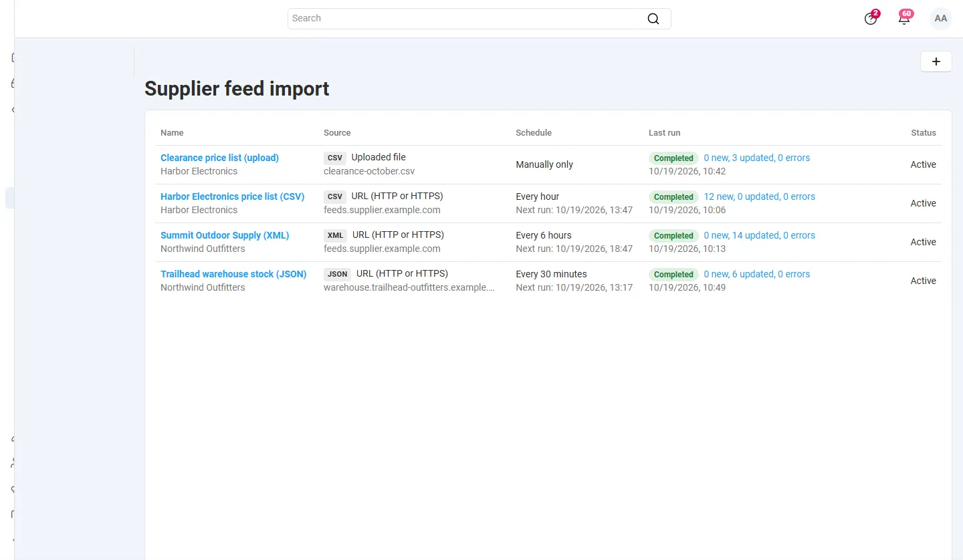View the "0 new, 6 updated, 0 errors" run results
Viewport: 963px width, 560px height.
click(x=757, y=274)
